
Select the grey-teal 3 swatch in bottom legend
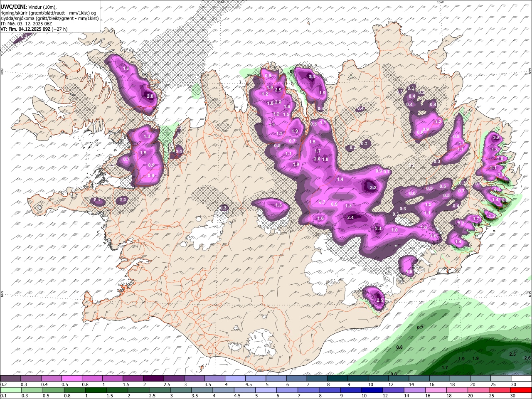(x=181, y=390)
